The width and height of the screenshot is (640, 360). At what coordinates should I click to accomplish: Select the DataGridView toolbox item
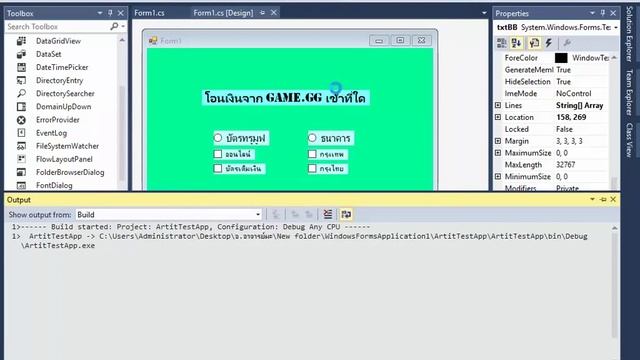click(x=58, y=41)
